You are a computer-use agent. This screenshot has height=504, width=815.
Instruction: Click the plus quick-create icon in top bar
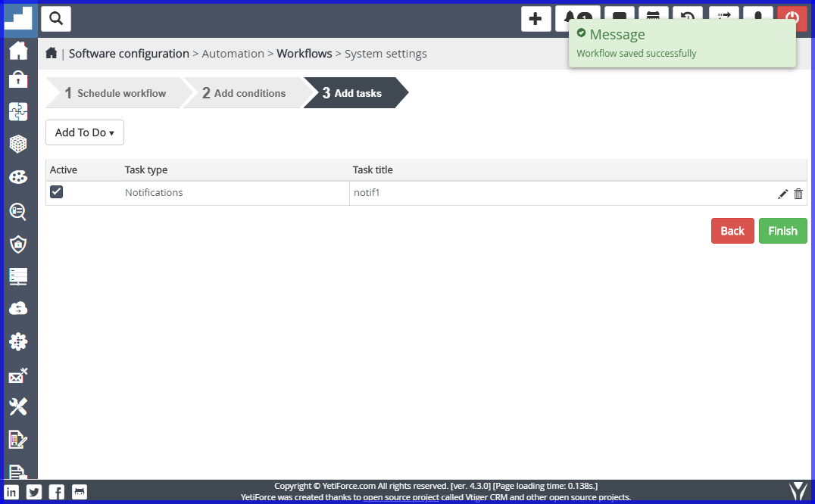(536, 19)
